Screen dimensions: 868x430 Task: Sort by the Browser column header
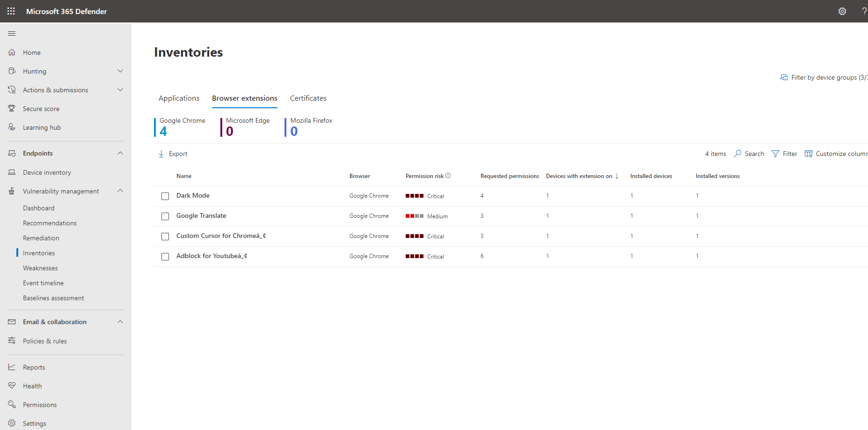pyautogui.click(x=360, y=176)
